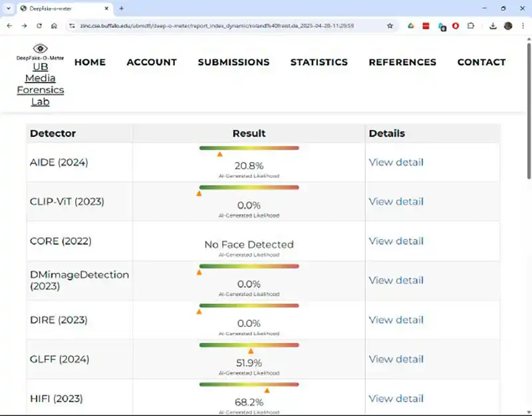Image resolution: width=532 pixels, height=416 pixels.
Task: Click the Google Drive extension icon
Action: pos(411,26)
